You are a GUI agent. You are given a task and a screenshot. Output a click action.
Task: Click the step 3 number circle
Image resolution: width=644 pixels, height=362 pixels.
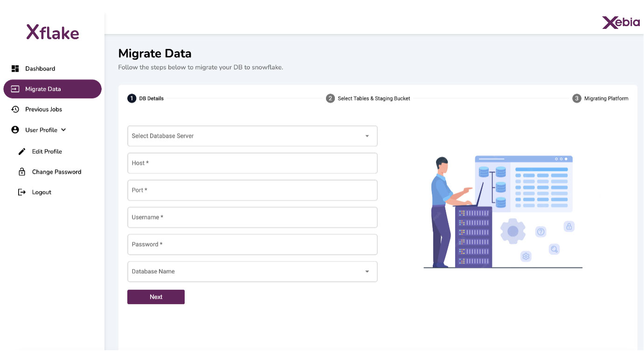[577, 98]
